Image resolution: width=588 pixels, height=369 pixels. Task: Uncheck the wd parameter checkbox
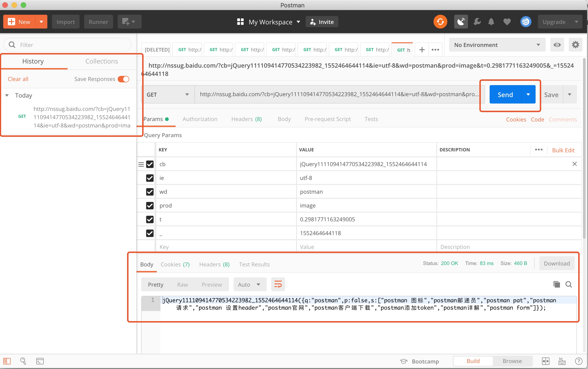coord(150,192)
